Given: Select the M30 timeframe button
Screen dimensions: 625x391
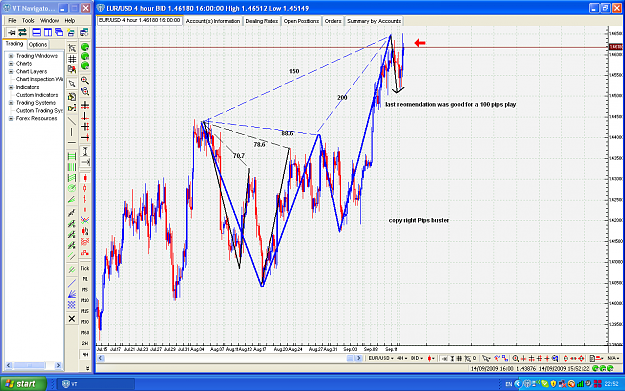Looking at the screenshot, I should (x=85, y=322).
